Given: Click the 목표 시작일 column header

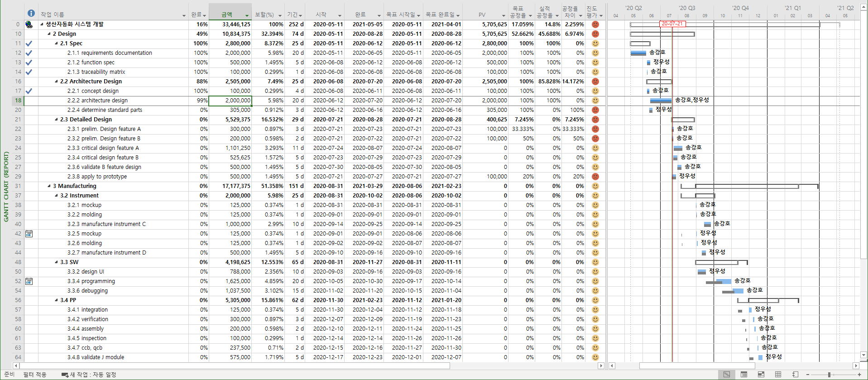Looking at the screenshot, I should point(404,12).
